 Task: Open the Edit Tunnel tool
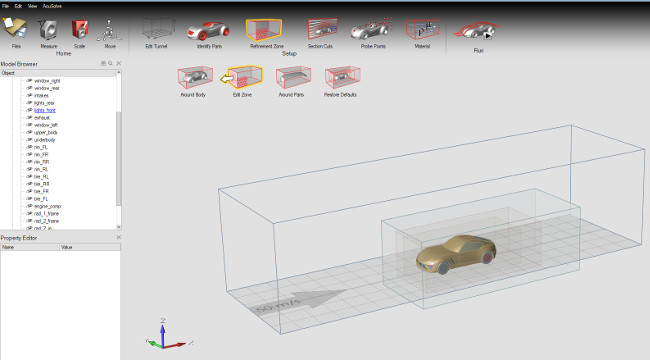point(158,29)
